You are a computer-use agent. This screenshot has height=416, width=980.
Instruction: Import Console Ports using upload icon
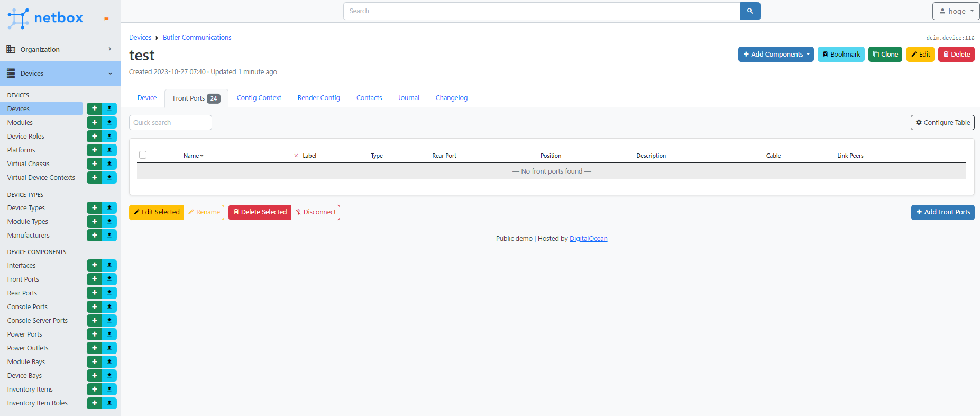click(x=109, y=306)
